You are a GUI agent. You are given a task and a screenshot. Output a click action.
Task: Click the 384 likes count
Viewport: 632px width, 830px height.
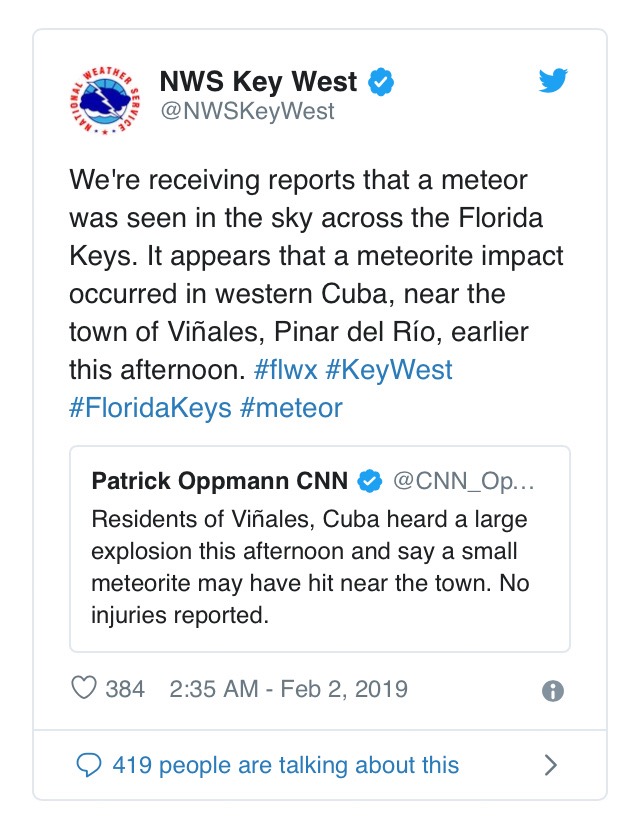[125, 689]
